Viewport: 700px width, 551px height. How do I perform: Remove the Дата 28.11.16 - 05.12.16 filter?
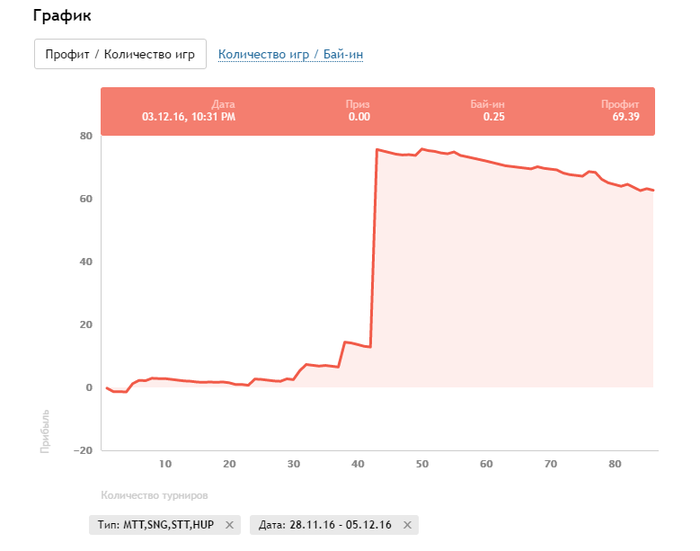pyautogui.click(x=406, y=525)
